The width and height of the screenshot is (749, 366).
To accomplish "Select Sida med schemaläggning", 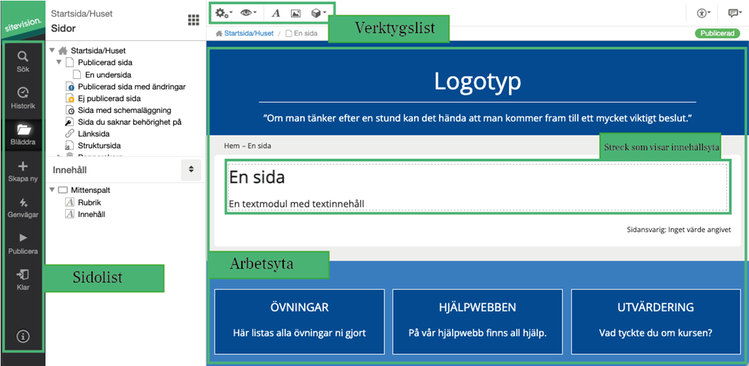I will click(x=124, y=110).
